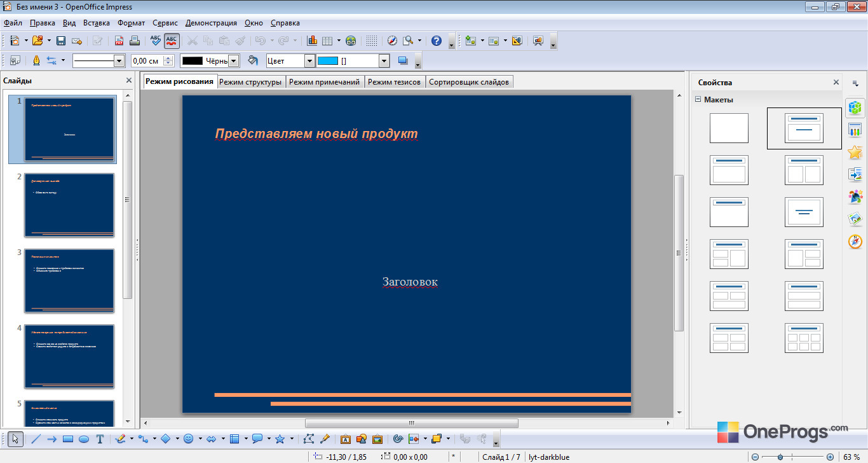Open the Формат menu
The width and height of the screenshot is (868, 463).
132,23
